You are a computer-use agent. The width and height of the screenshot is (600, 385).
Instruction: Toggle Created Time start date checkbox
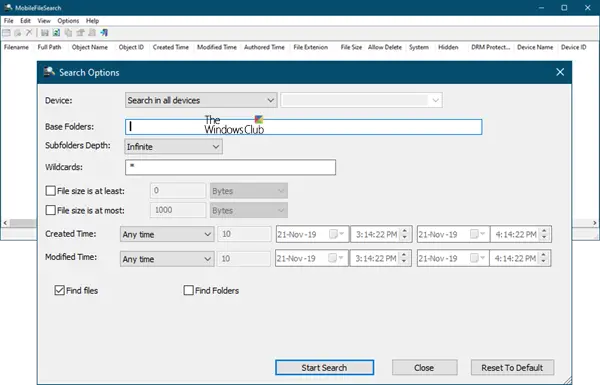pyautogui.click(x=333, y=234)
